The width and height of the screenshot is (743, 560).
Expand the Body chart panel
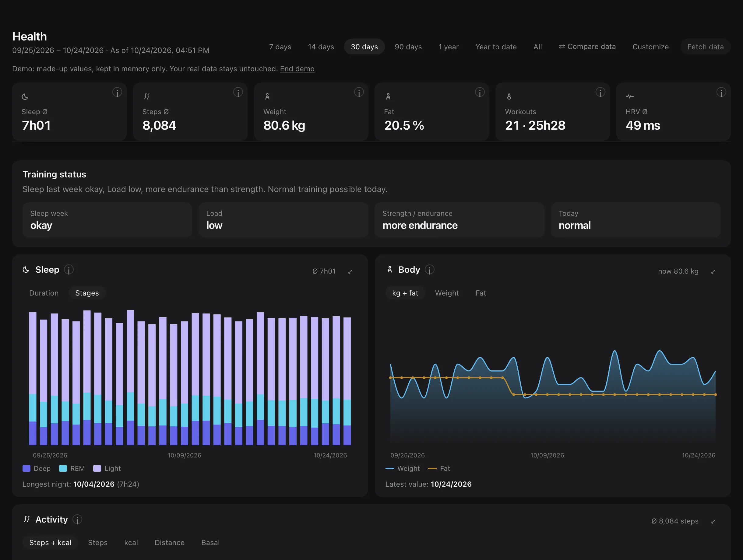[713, 271]
